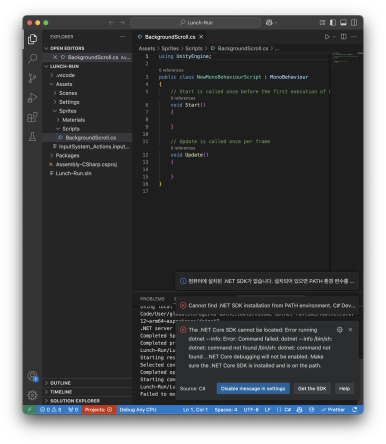This screenshot has height=444, width=386.
Task: Select BackgroundScroll.cs in the file tree
Action: [x=87, y=138]
